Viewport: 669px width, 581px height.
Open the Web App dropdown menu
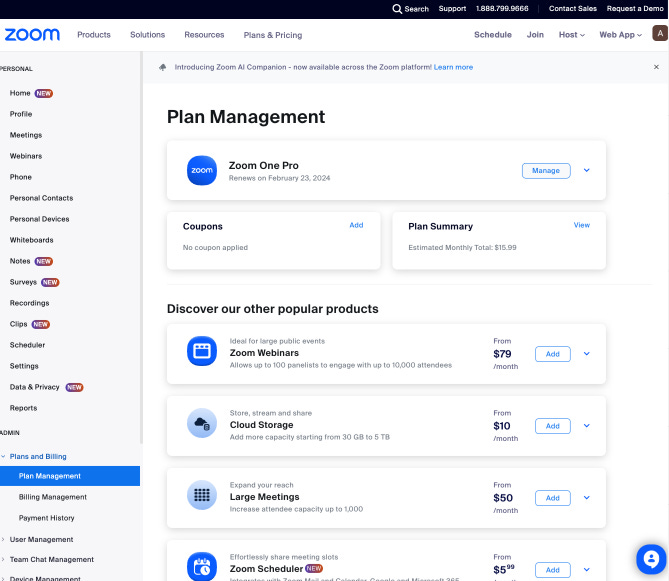pos(620,35)
